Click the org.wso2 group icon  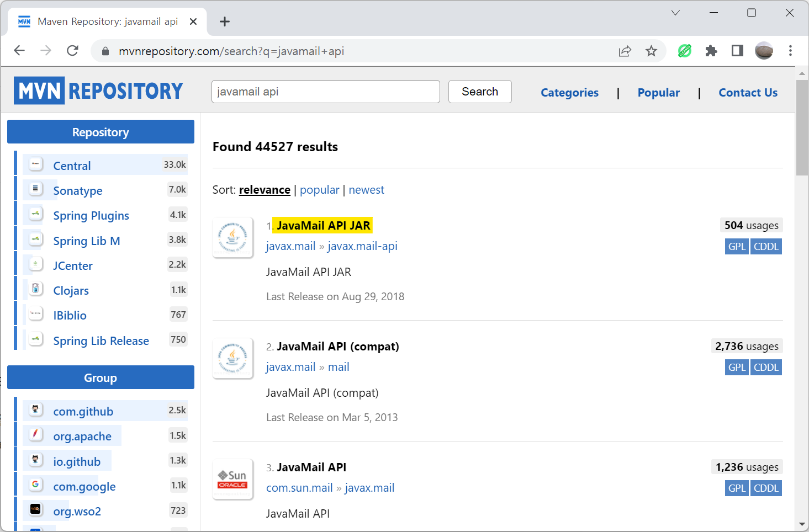coord(36,509)
